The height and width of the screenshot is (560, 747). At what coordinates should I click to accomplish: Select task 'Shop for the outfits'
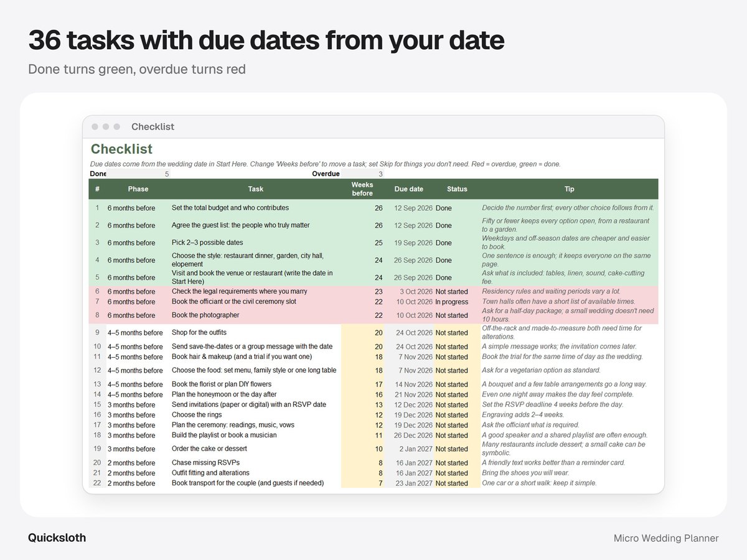coord(199,333)
